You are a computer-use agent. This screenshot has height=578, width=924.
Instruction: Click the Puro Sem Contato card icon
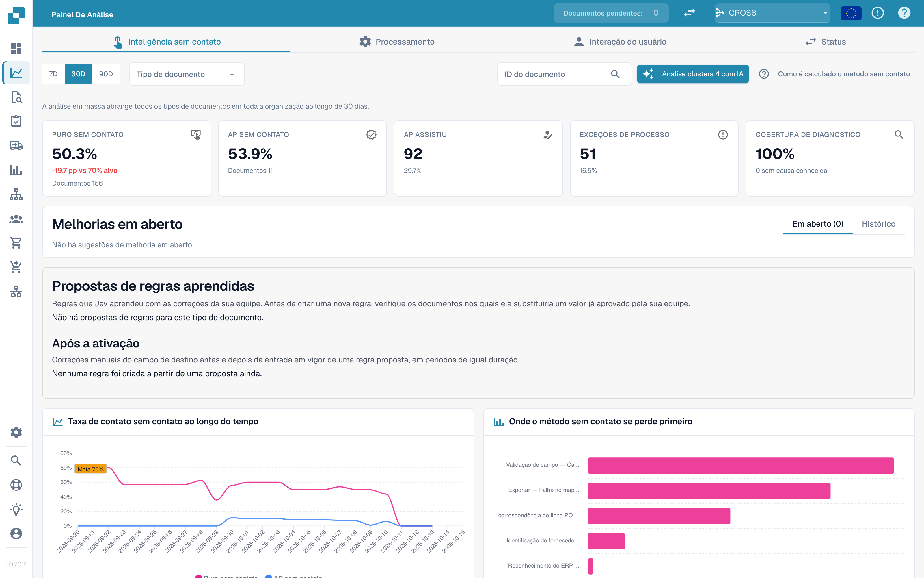coord(195,135)
